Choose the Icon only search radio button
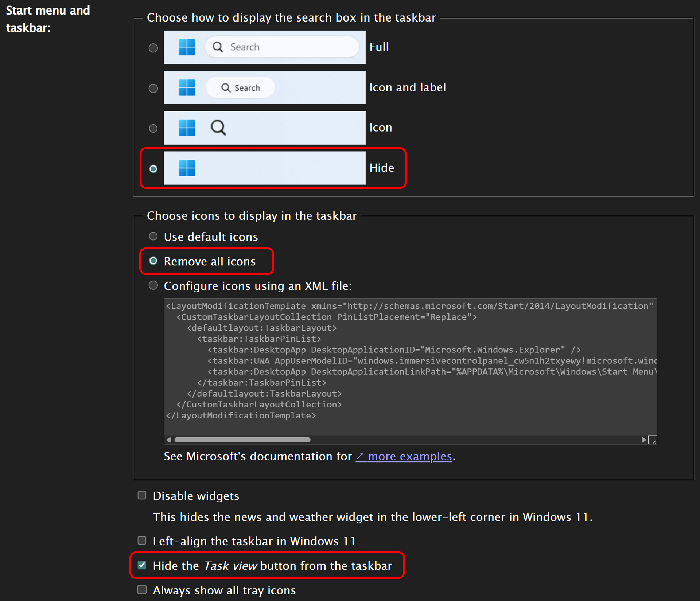The image size is (700, 601). tap(153, 128)
